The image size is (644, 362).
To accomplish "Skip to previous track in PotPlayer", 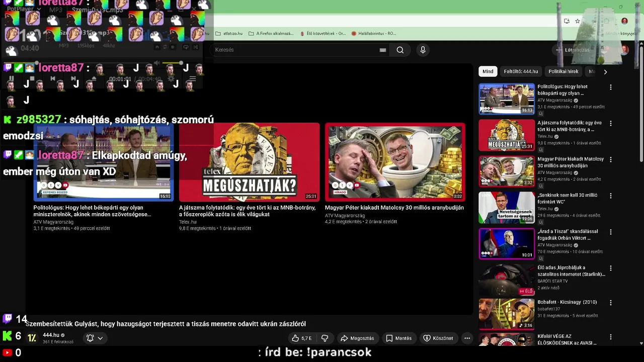I will point(53,78).
